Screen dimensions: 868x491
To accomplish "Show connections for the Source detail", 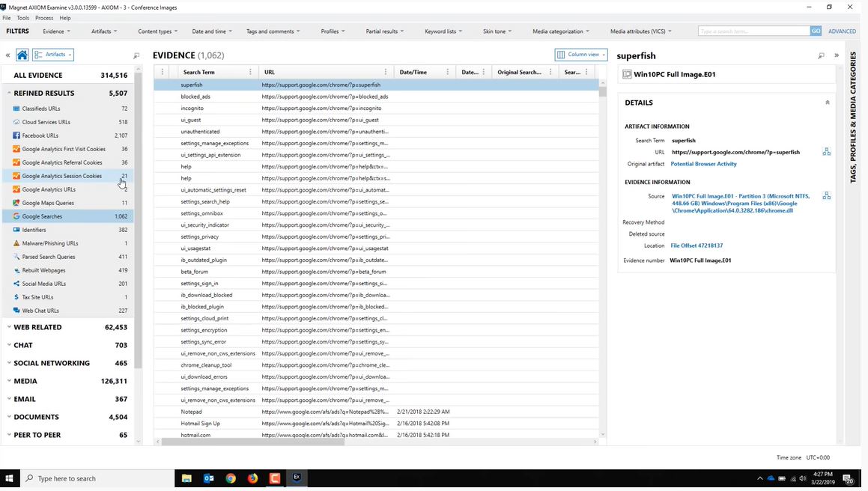I will pyautogui.click(x=827, y=195).
